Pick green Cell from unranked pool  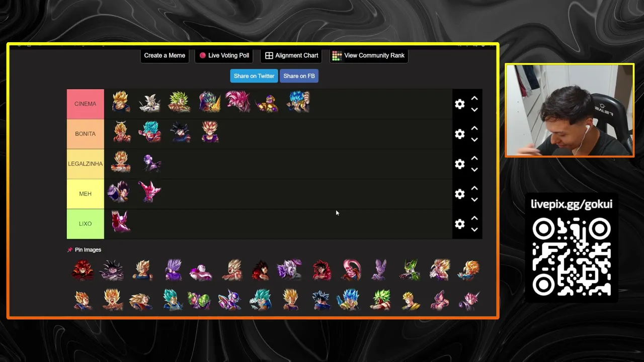coord(410,270)
